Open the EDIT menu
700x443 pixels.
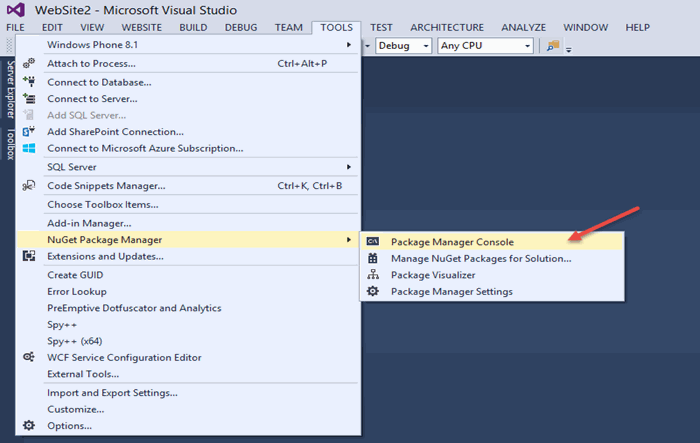[52, 28]
